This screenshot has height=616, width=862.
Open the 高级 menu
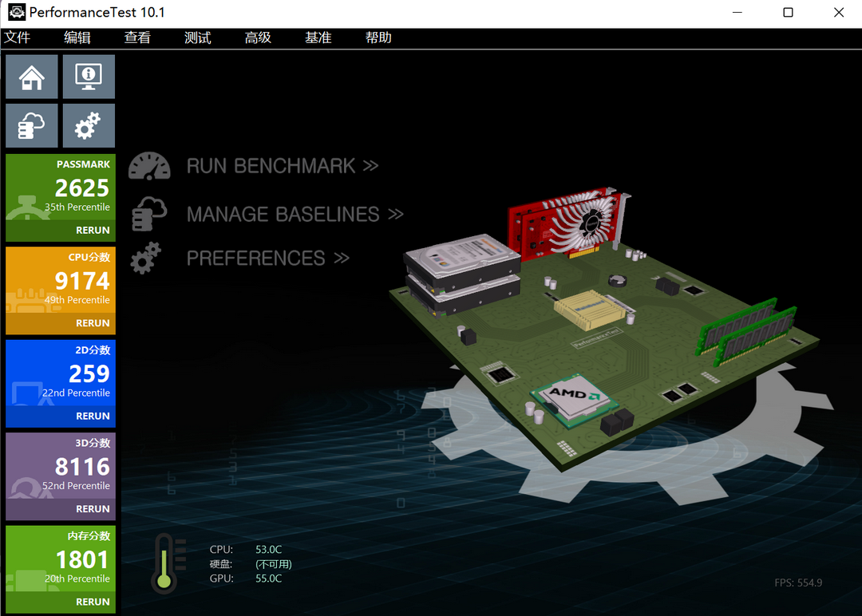click(x=258, y=38)
